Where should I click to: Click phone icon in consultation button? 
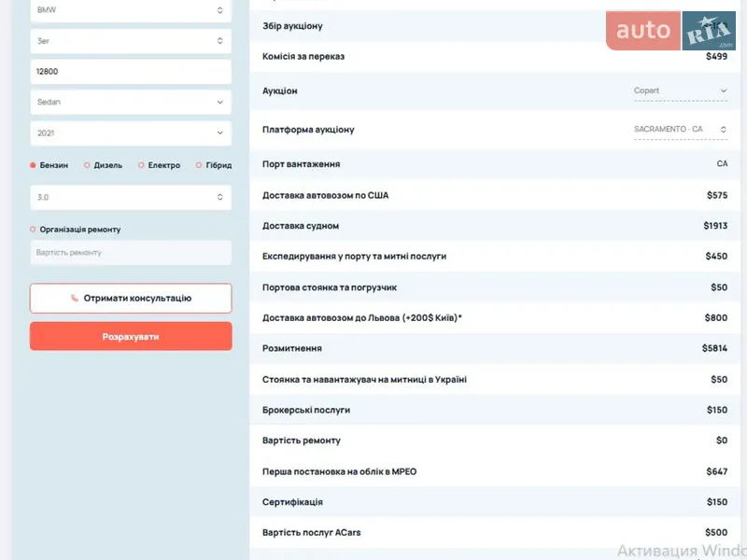[x=75, y=299]
